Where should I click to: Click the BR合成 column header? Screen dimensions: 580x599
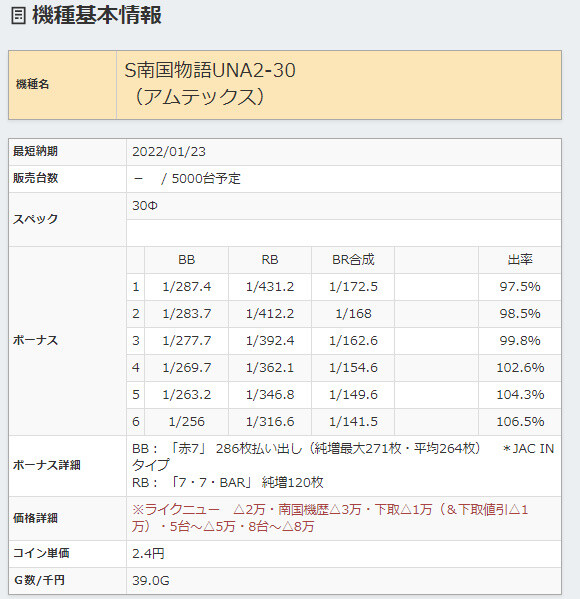[x=353, y=260]
